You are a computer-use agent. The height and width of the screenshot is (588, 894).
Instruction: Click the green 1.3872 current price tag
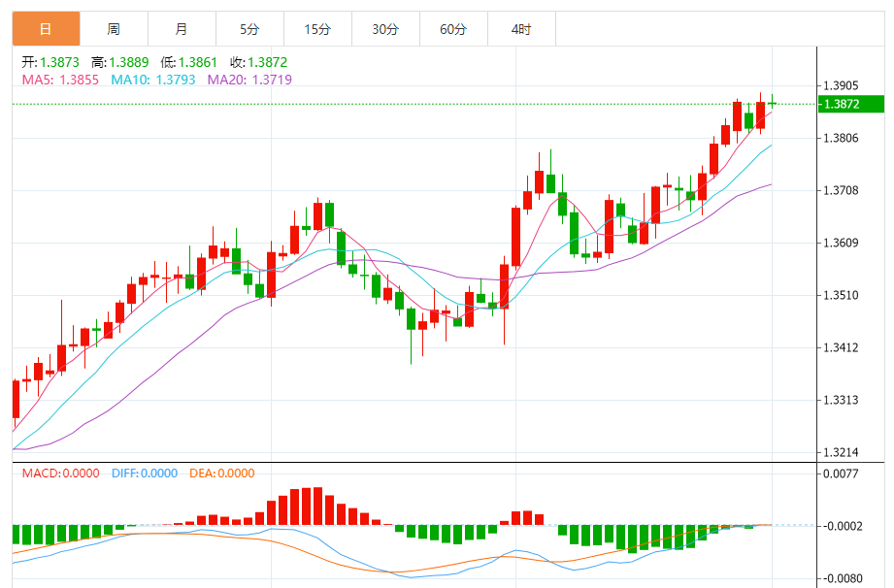[x=850, y=104]
